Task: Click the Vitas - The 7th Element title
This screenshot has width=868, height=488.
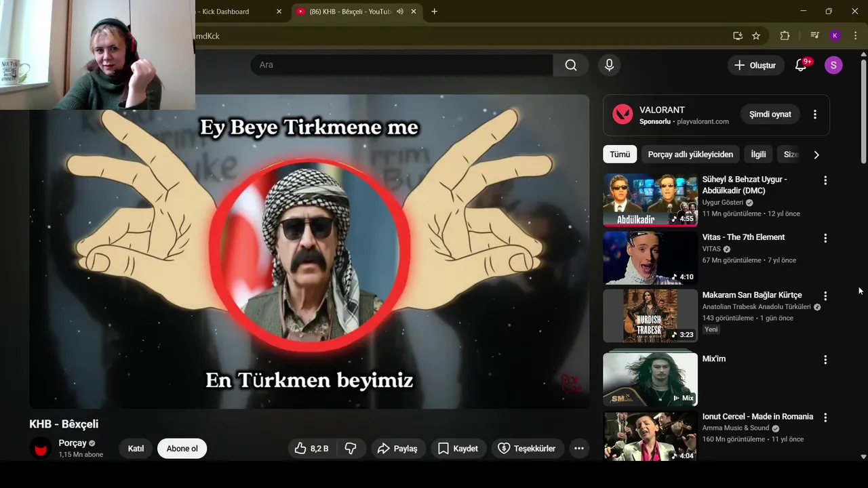Action: pyautogui.click(x=743, y=237)
